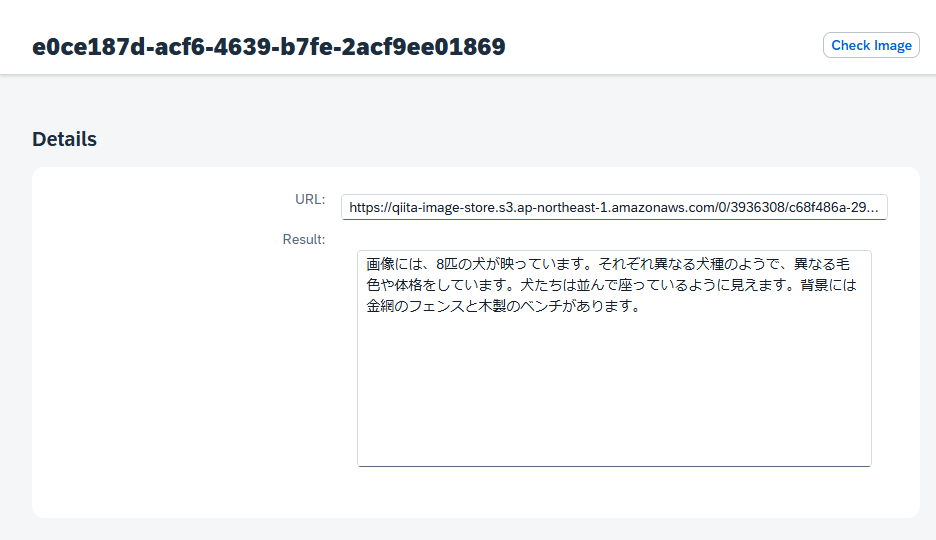Viewport: 936px width, 540px height.
Task: Click the Result: label
Action: (304, 239)
